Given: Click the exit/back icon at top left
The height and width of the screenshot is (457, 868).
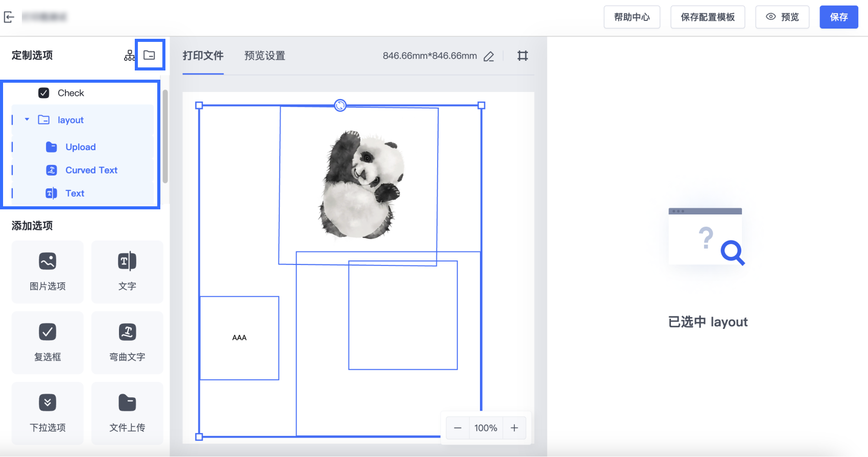Looking at the screenshot, I should click(9, 17).
